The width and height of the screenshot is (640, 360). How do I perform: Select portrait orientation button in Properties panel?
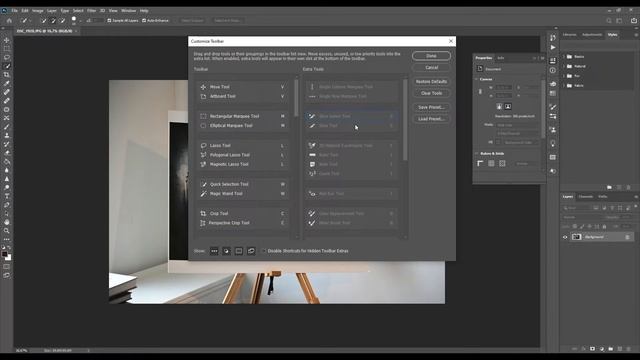[499, 107]
